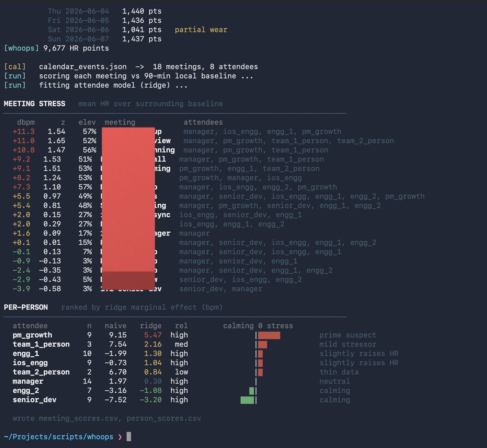
Task: Select the naive value '-7.52'
Action: tap(116, 400)
